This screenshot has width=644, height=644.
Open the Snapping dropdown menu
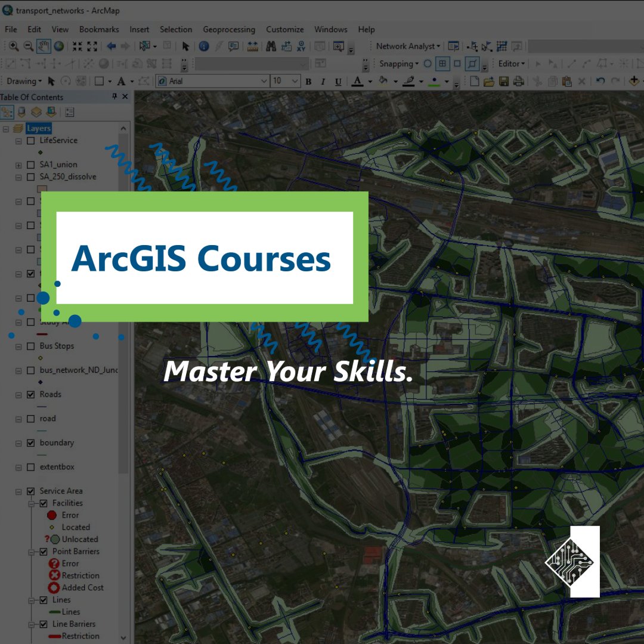pyautogui.click(x=399, y=64)
